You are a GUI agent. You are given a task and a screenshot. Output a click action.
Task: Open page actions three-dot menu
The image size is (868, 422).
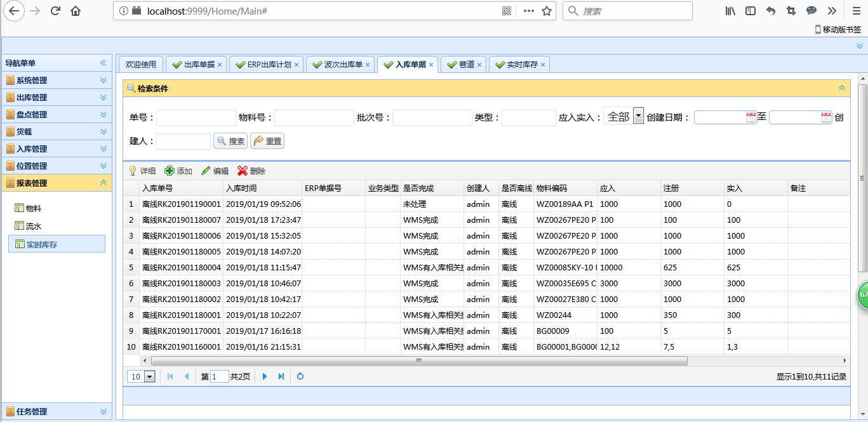528,11
